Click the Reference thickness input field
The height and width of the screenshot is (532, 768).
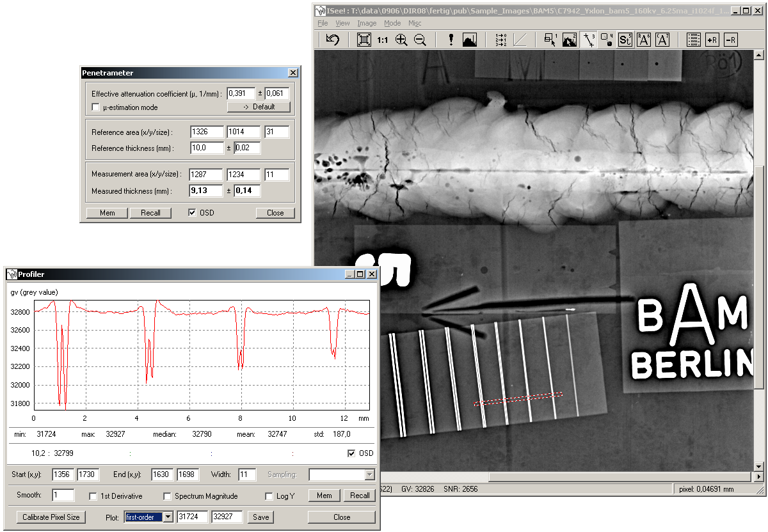pos(207,148)
